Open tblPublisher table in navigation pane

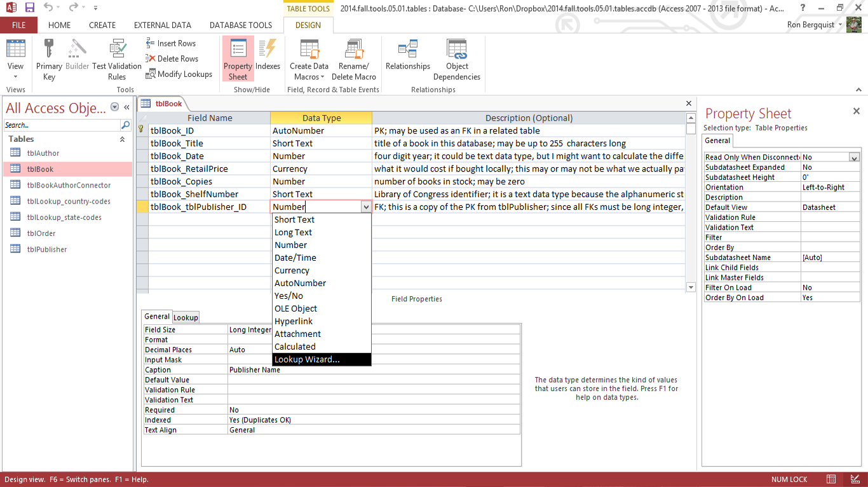tap(47, 249)
